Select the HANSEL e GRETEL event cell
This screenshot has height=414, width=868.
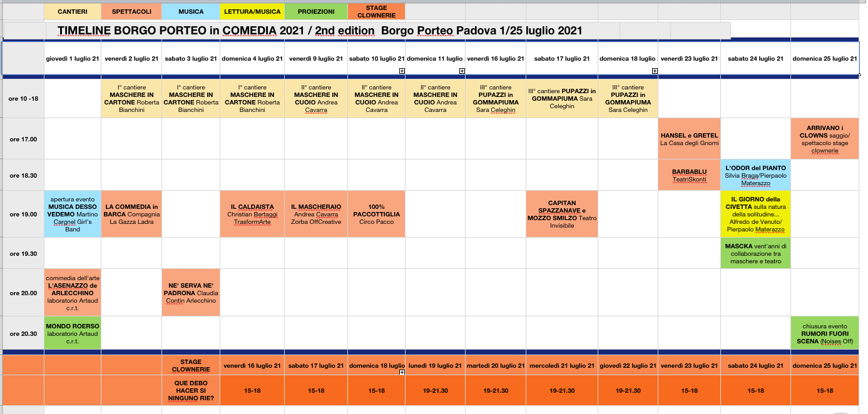[689, 139]
